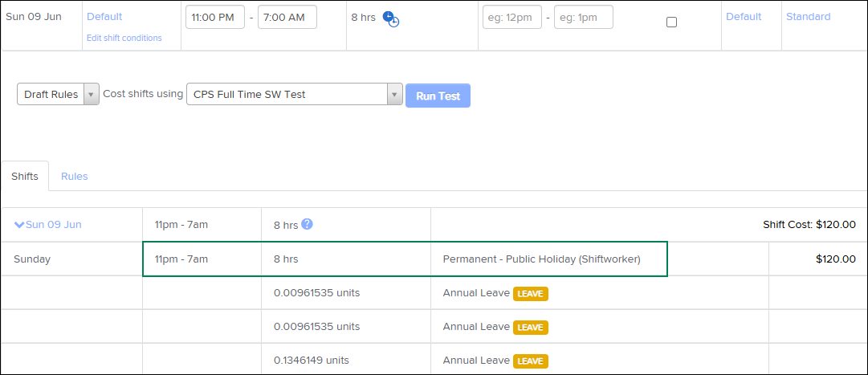The height and width of the screenshot is (375, 868).
Task: Click the 11:00 PM start time field
Action: pyautogui.click(x=214, y=17)
